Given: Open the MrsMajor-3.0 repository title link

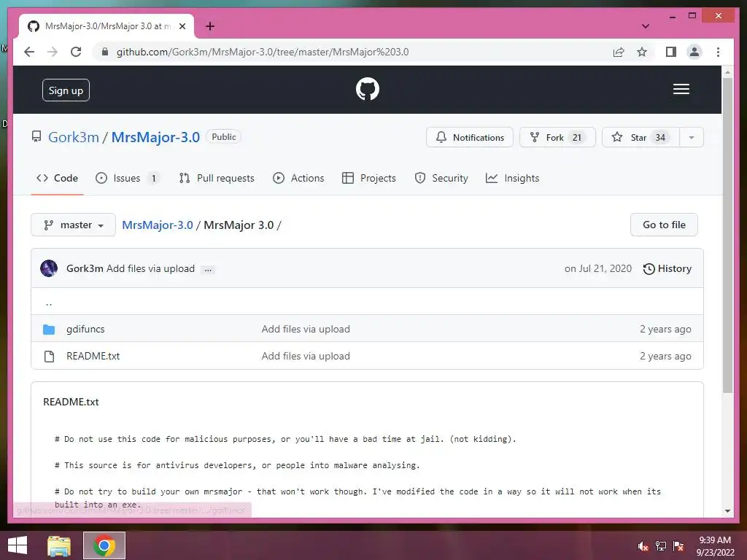Looking at the screenshot, I should 155,137.
